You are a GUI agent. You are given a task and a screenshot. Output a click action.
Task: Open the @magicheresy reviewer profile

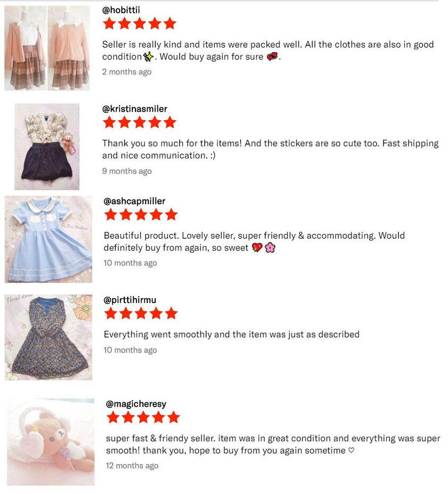click(136, 404)
